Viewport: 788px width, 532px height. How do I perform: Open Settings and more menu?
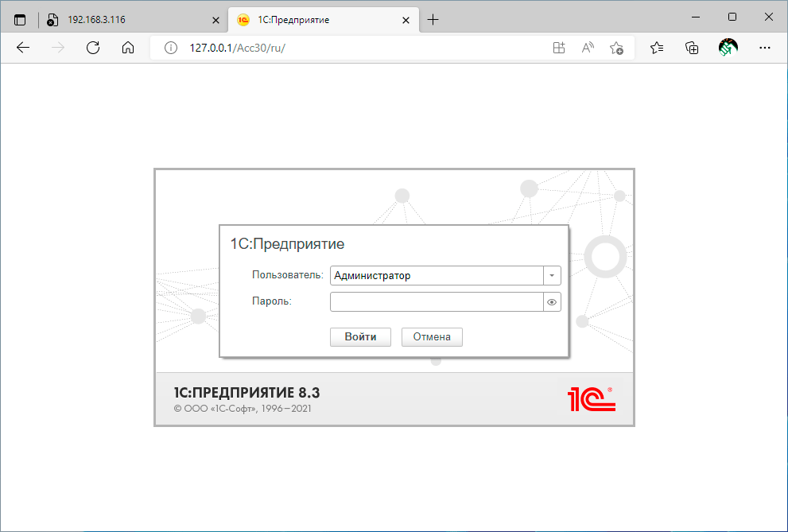click(x=765, y=49)
